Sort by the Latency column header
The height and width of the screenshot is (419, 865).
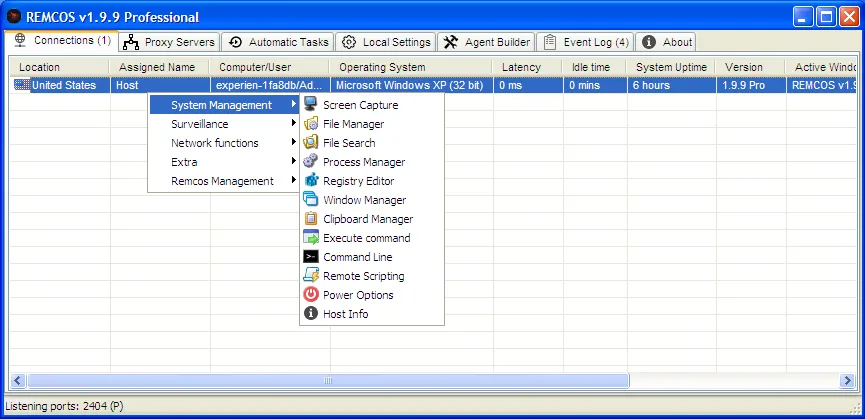(527, 67)
